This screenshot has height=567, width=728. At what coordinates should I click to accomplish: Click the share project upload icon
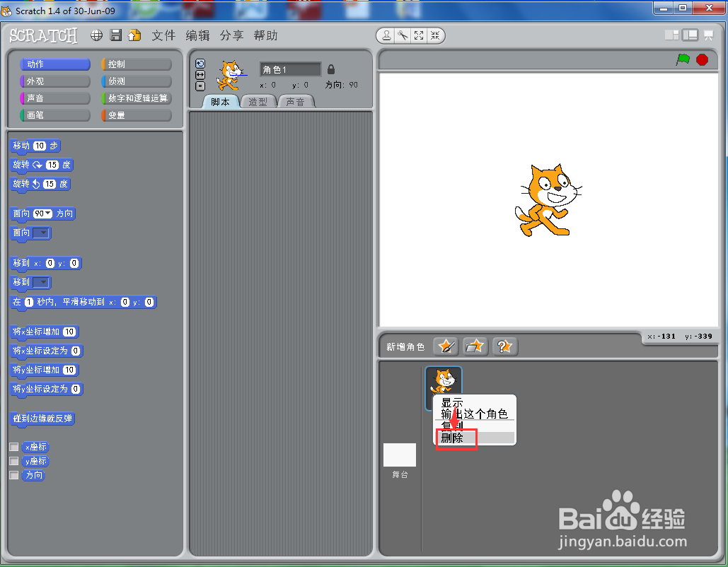click(x=134, y=35)
